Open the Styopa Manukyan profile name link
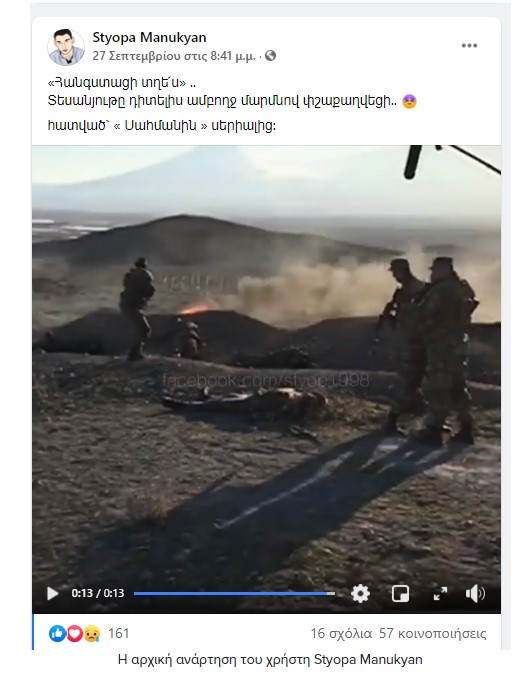 pyautogui.click(x=149, y=38)
